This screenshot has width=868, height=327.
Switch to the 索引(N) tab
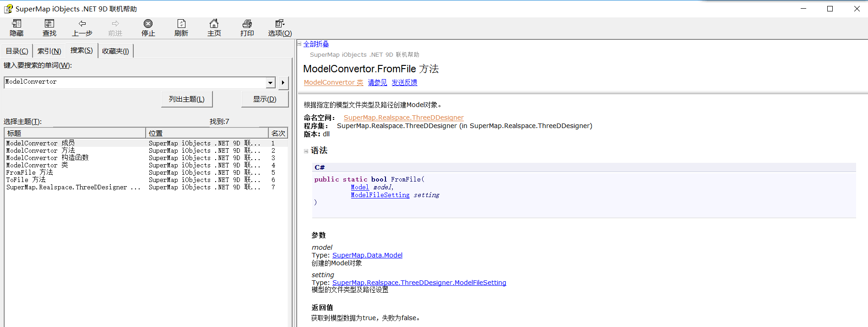49,51
